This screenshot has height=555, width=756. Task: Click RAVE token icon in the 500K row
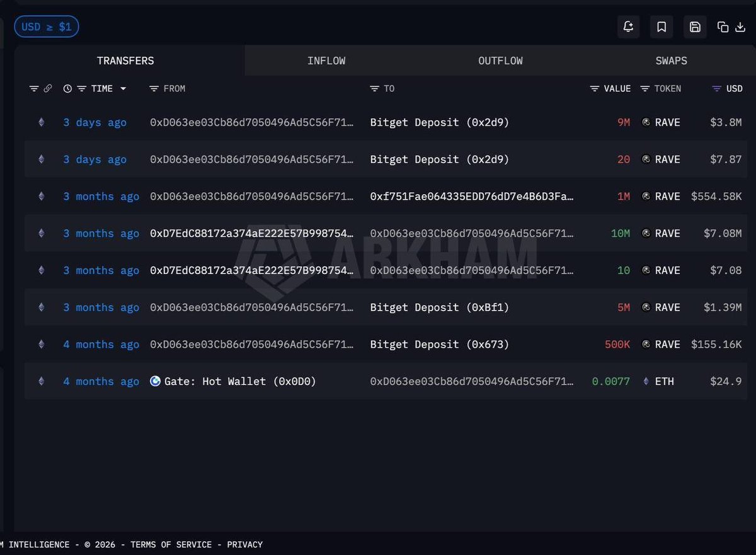(646, 345)
